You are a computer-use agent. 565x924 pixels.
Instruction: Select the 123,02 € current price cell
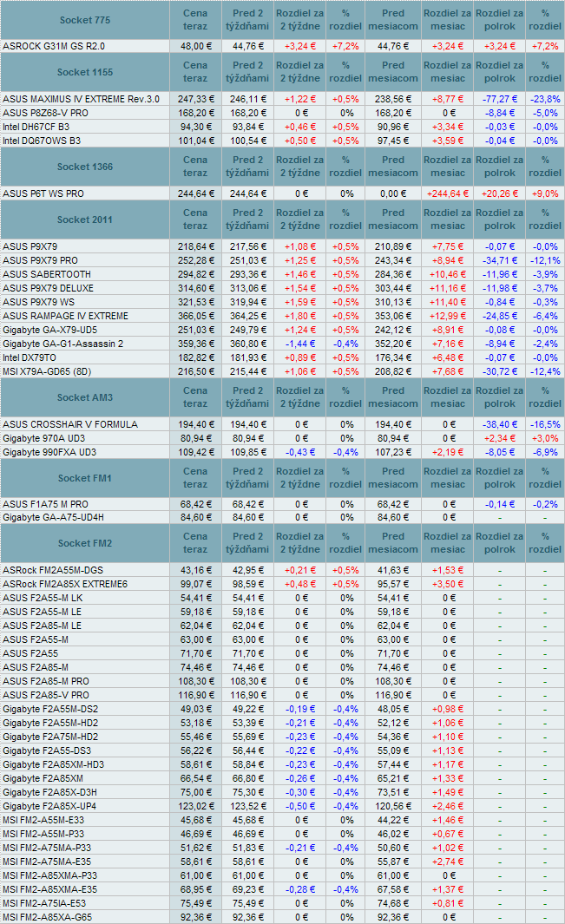coord(196,807)
